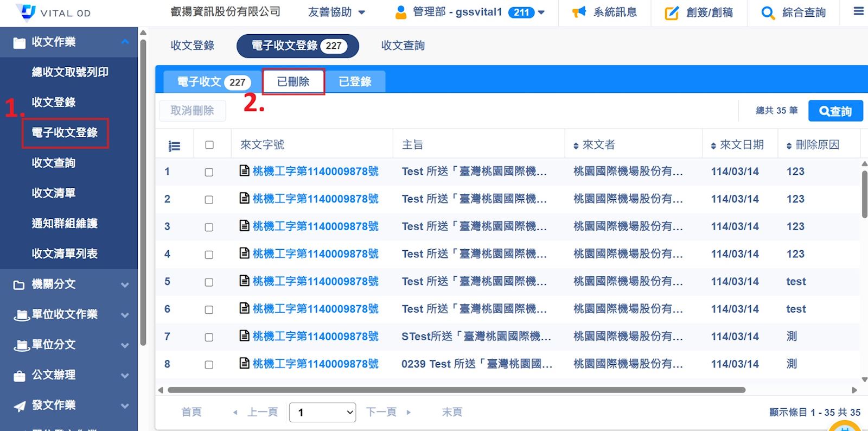The height and width of the screenshot is (431, 868).
Task: Click the 創簽/創稿 pencil edit icon
Action: 672,13
